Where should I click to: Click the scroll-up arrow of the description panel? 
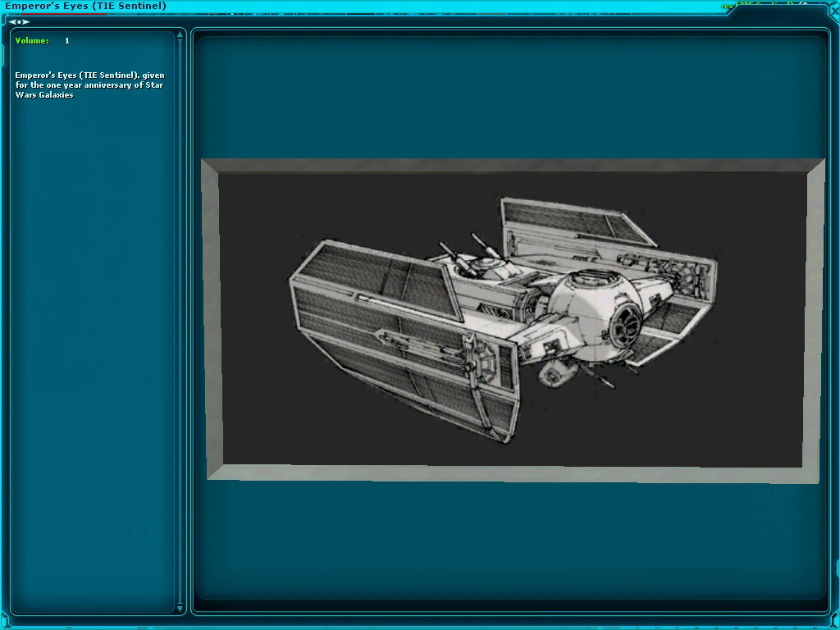click(180, 34)
